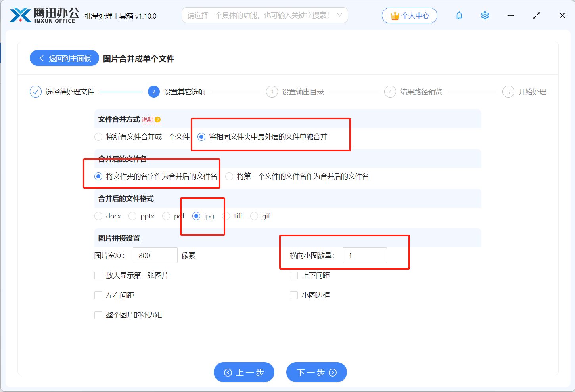Open the 说明 explanation link

tap(148, 120)
